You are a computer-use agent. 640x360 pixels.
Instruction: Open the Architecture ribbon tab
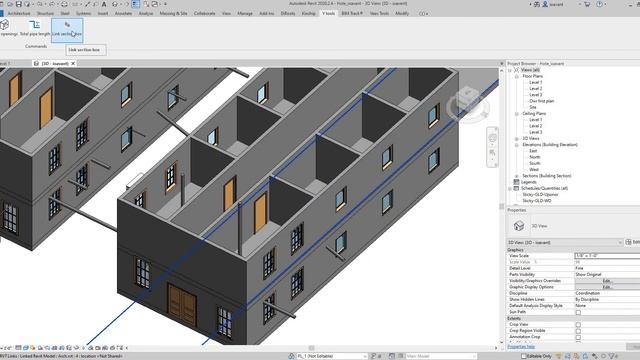19,13
